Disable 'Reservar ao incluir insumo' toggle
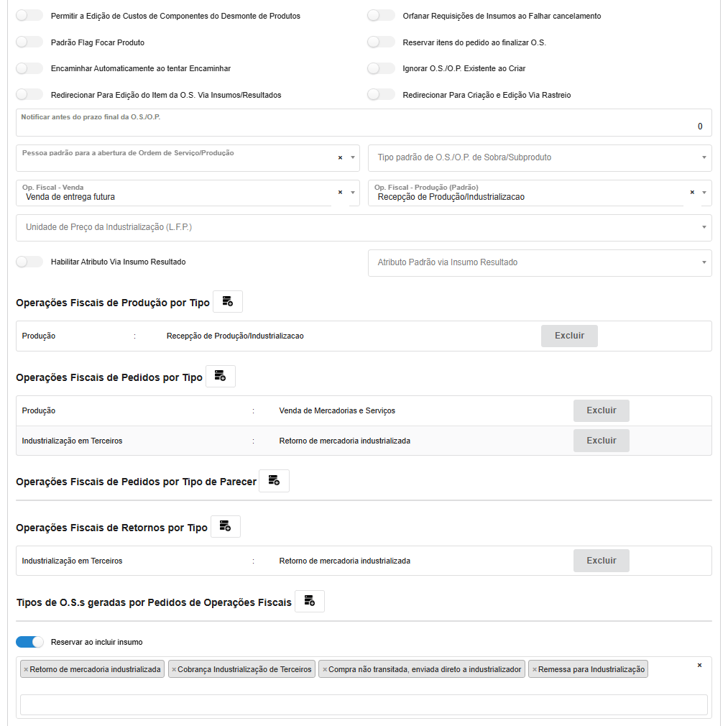Viewport: 728px width, 726px height. point(29,642)
